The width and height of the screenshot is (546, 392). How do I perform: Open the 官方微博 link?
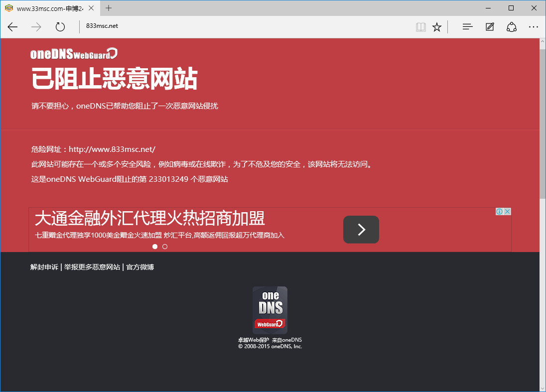pyautogui.click(x=140, y=267)
